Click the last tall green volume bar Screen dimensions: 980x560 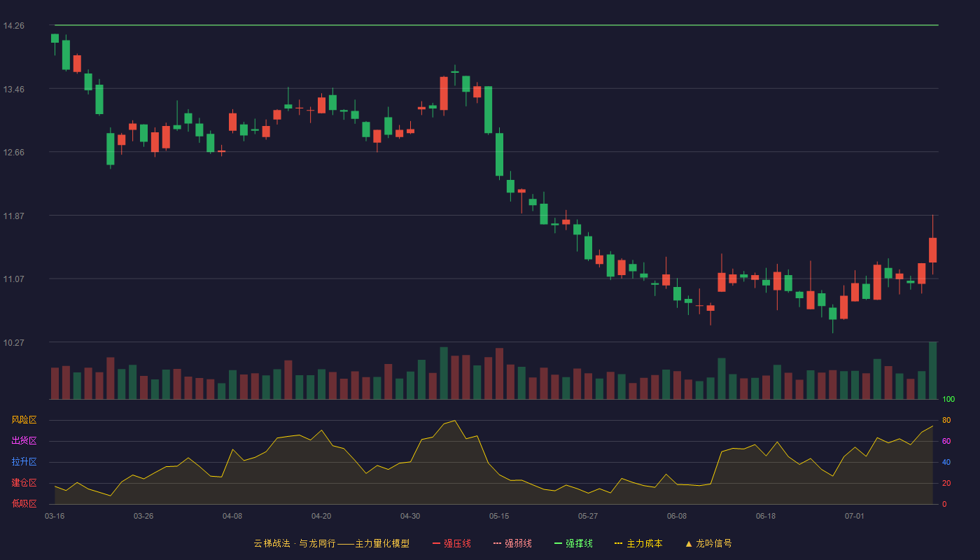tap(932, 370)
